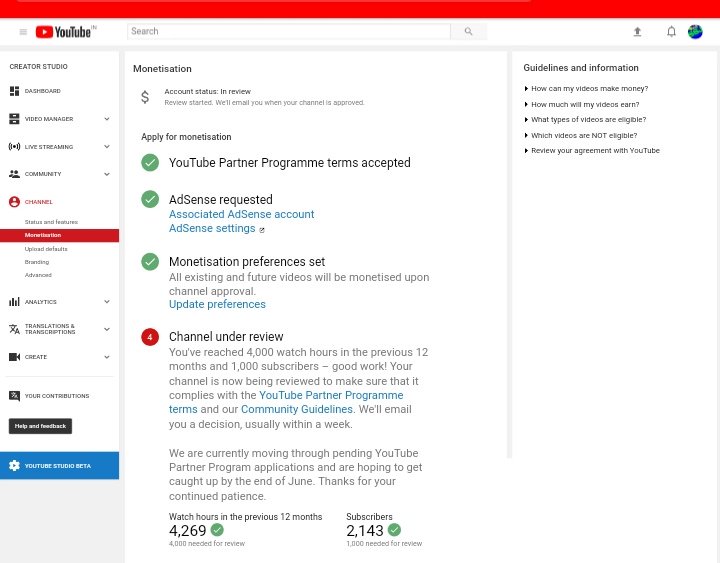
Task: Click green check beside Monetisation preferences set
Action: pyautogui.click(x=150, y=262)
